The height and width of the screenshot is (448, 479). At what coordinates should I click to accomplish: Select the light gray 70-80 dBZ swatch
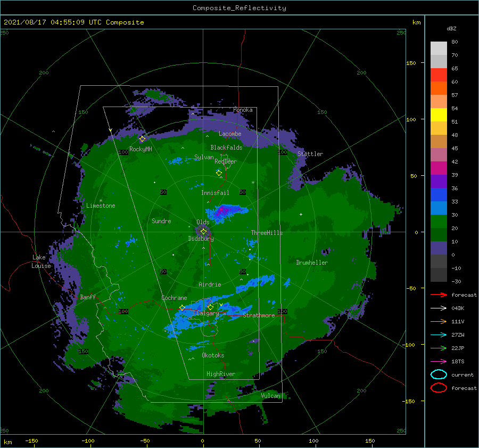[439, 48]
